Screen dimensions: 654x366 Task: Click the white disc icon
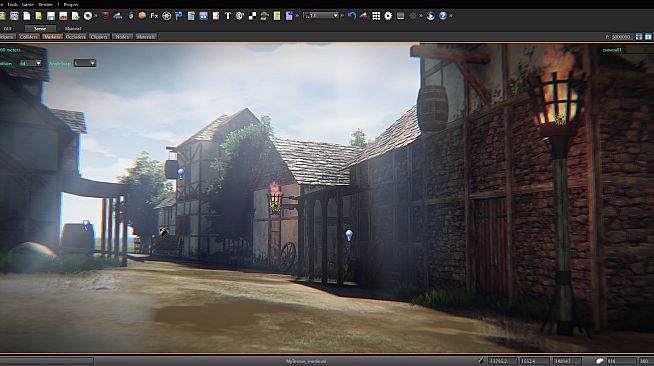point(88,16)
